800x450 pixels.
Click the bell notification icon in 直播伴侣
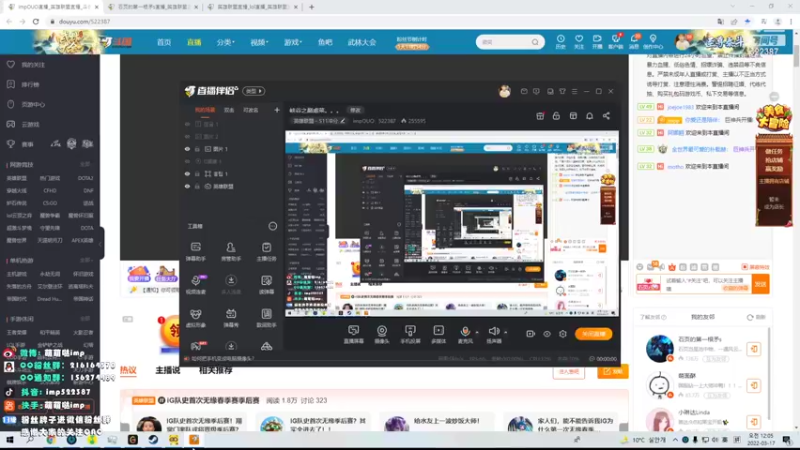589,116
